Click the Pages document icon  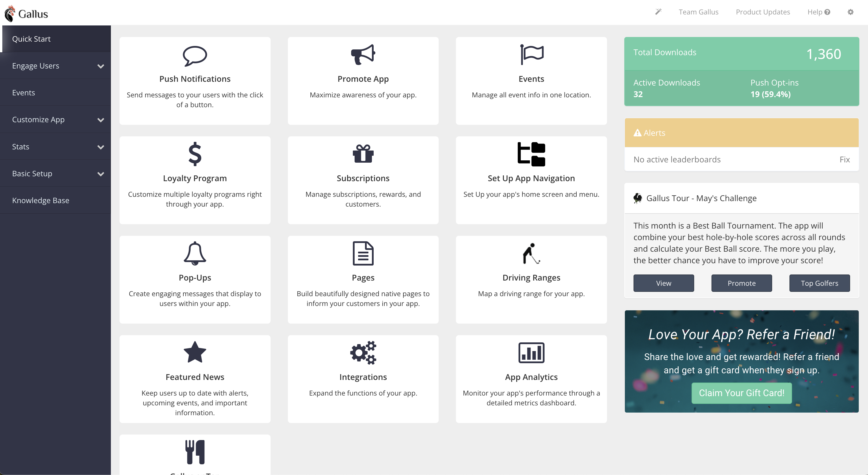pyautogui.click(x=363, y=253)
